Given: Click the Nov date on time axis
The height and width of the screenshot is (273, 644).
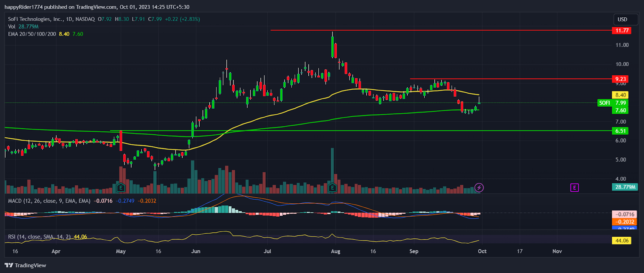Looking at the screenshot, I should pos(557,251).
